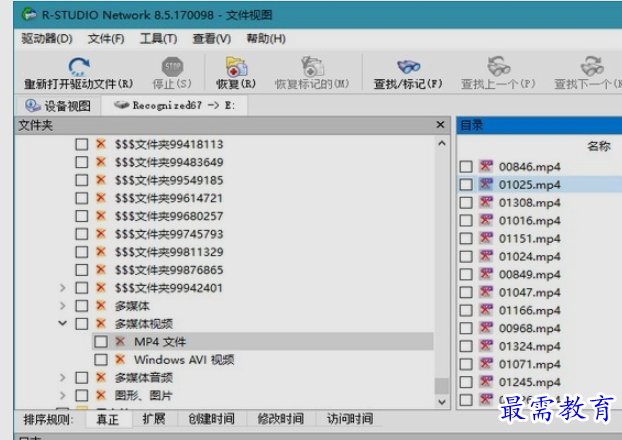This screenshot has height=440, width=622.
Task: Click the Find Previous (查找上一个) icon
Action: pyautogui.click(x=499, y=66)
